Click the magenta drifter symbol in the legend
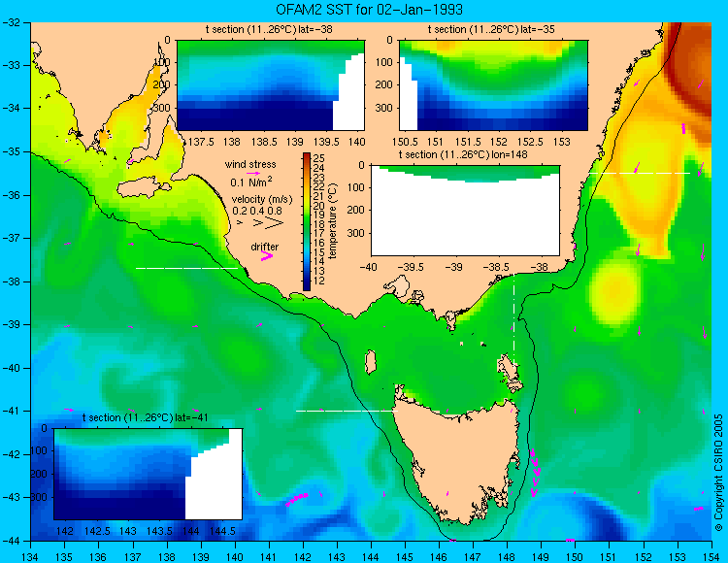 click(x=267, y=256)
